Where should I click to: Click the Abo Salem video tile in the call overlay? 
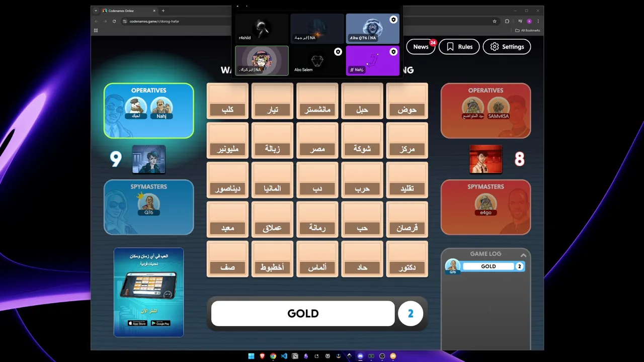point(317,60)
